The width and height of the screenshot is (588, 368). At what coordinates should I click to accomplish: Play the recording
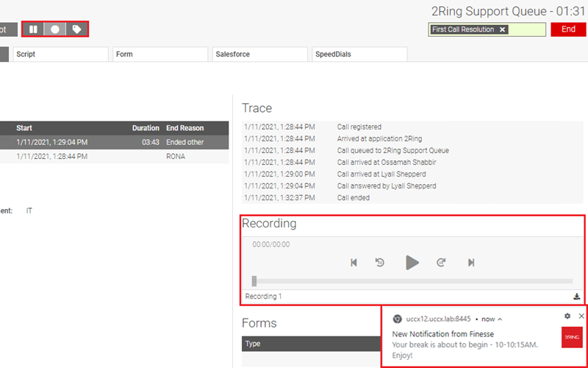412,263
